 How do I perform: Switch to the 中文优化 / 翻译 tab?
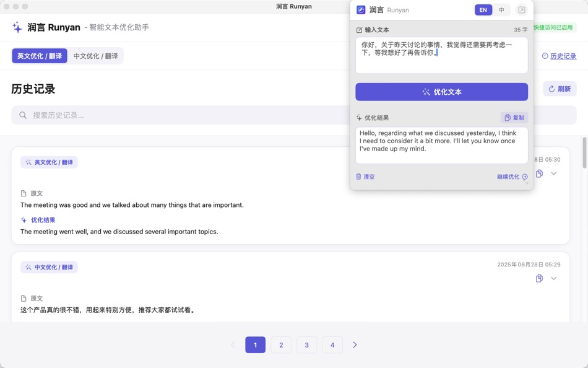tap(96, 55)
